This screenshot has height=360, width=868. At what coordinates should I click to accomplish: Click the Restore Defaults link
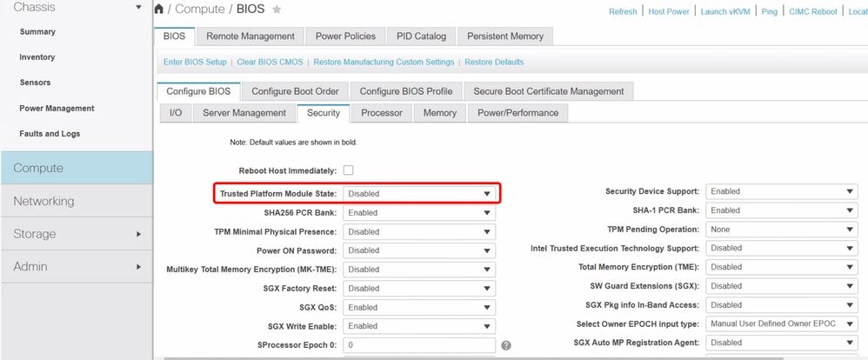coord(494,62)
